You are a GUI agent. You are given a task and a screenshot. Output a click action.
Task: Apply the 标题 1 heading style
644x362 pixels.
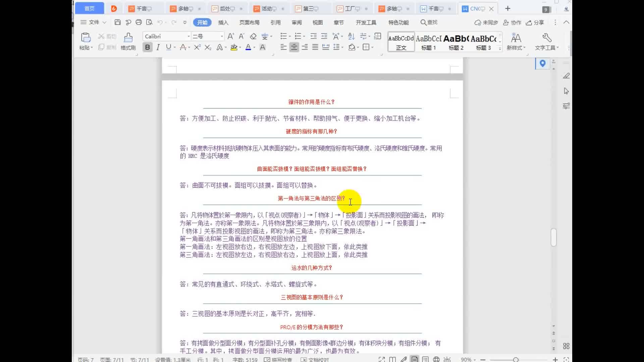click(x=428, y=42)
